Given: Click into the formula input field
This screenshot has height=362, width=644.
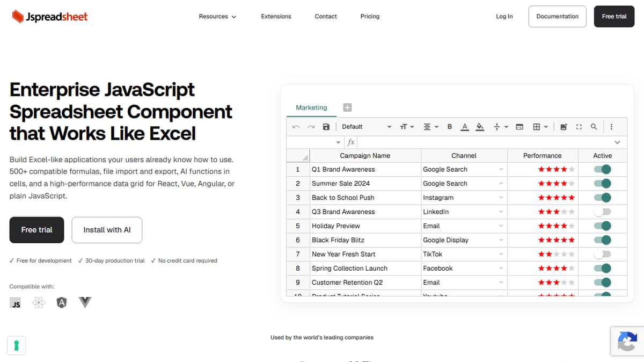Looking at the screenshot, I should click(485, 142).
